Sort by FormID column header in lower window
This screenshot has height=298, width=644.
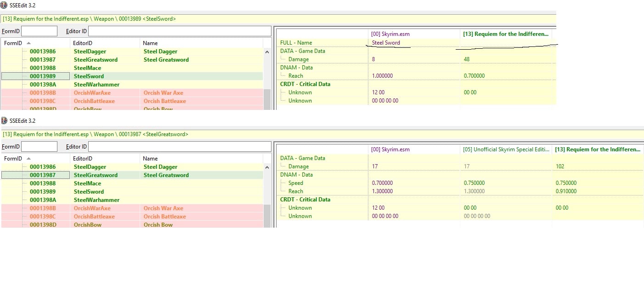click(36, 158)
